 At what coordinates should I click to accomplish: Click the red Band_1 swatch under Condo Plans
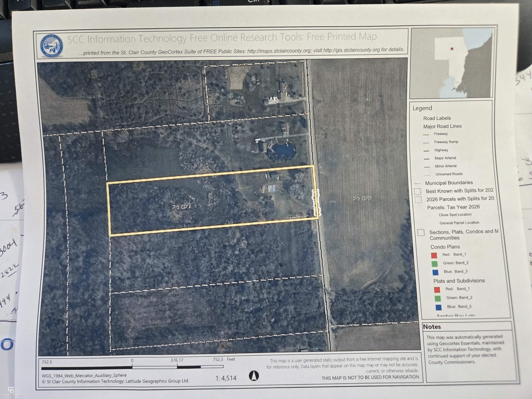(x=434, y=255)
